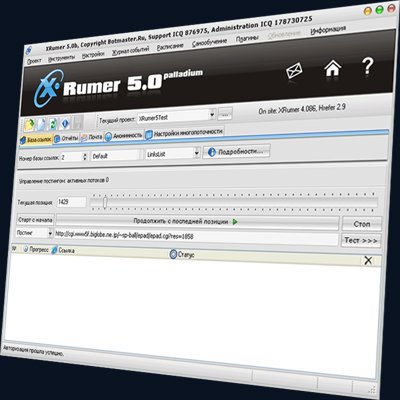This screenshot has width=400, height=400.
Task: Click the link base number stepper arrows
Action: tap(85, 156)
